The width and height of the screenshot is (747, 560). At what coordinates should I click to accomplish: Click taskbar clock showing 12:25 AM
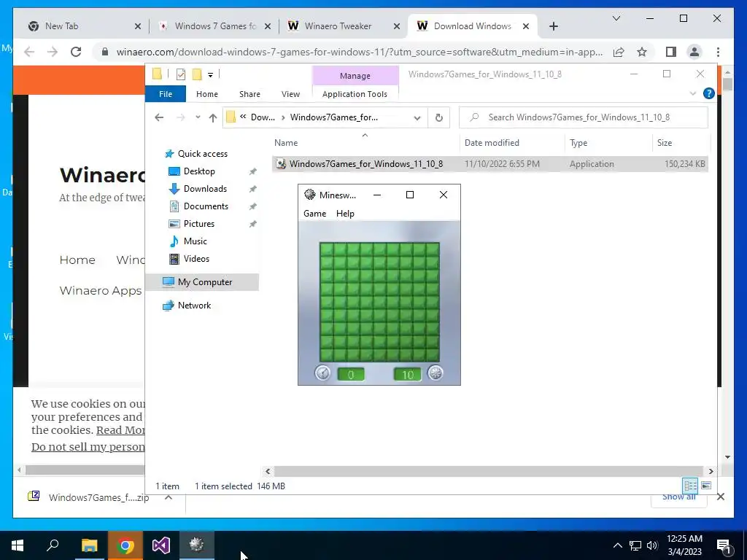[x=684, y=545]
